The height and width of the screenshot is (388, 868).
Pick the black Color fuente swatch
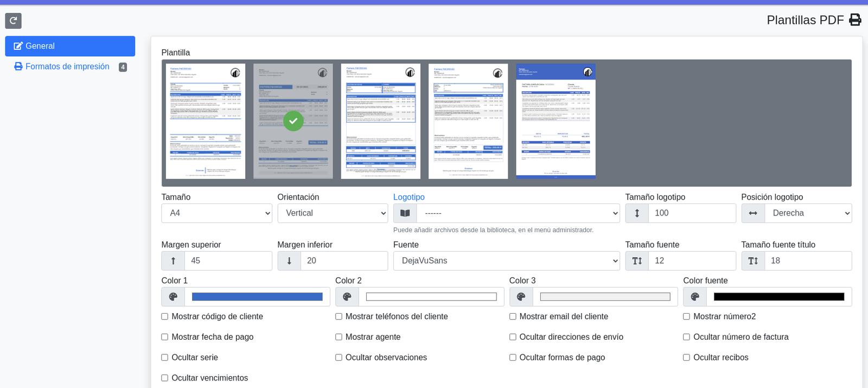779,297
